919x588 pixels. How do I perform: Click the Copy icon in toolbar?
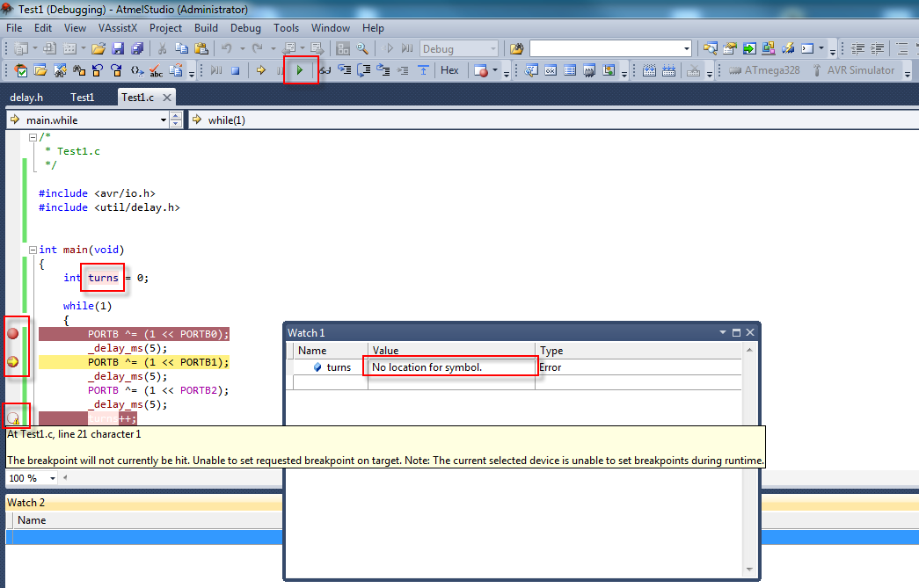click(x=182, y=48)
